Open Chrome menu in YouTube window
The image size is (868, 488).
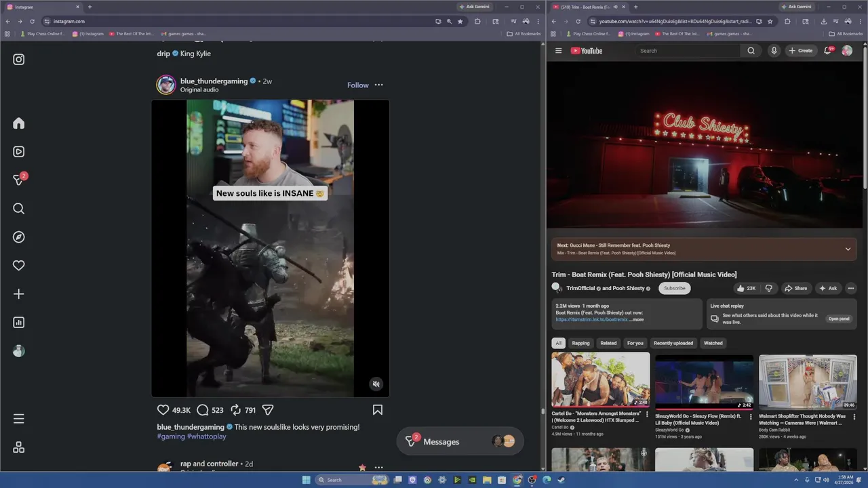point(862,21)
